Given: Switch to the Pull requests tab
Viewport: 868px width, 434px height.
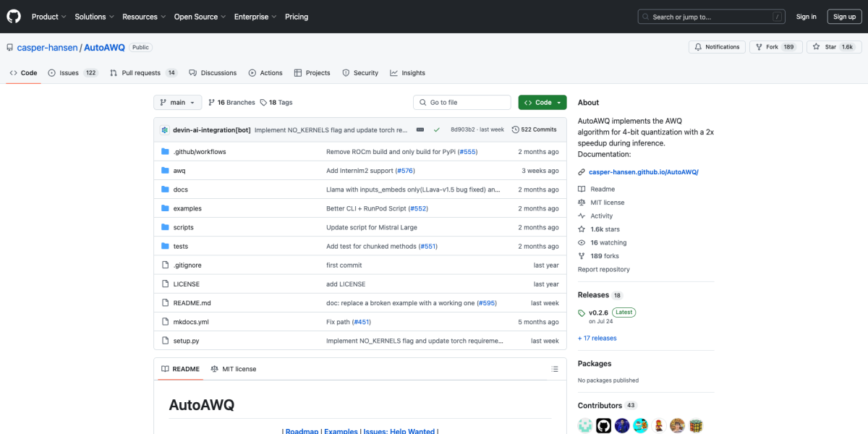Looking at the screenshot, I should 141,73.
